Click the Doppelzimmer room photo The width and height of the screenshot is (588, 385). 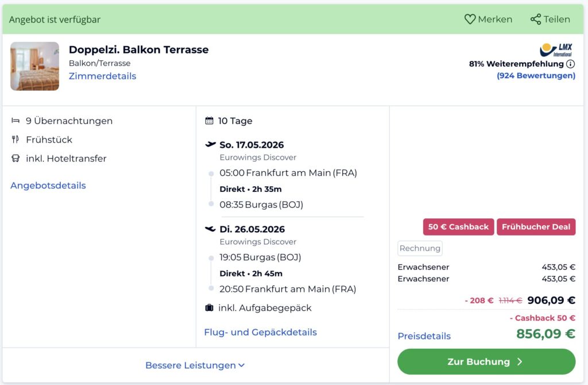tap(34, 66)
